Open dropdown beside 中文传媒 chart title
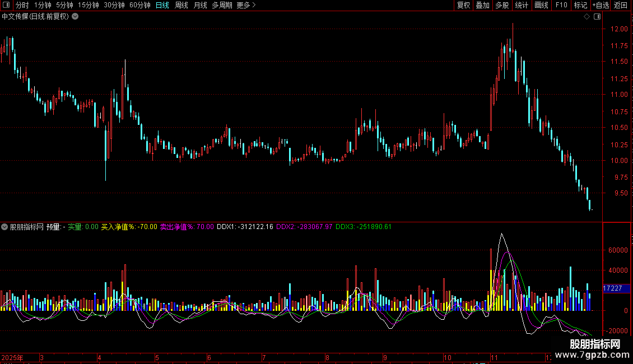 76,16
